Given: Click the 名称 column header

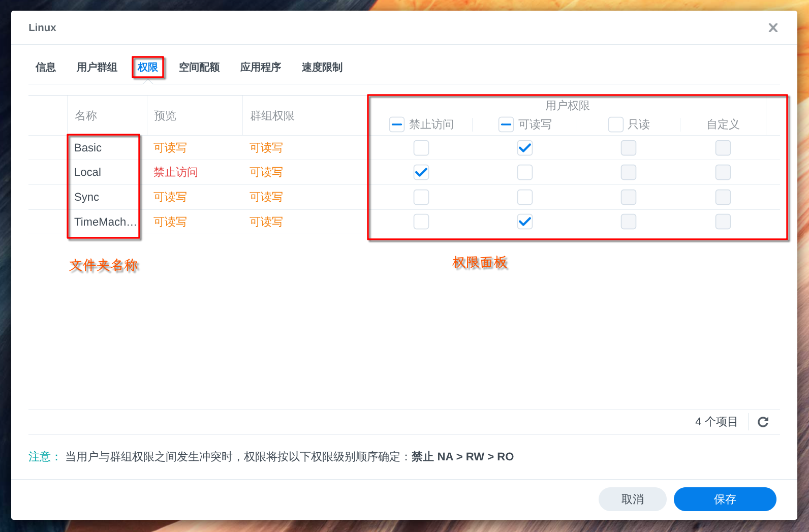Looking at the screenshot, I should click(86, 116).
